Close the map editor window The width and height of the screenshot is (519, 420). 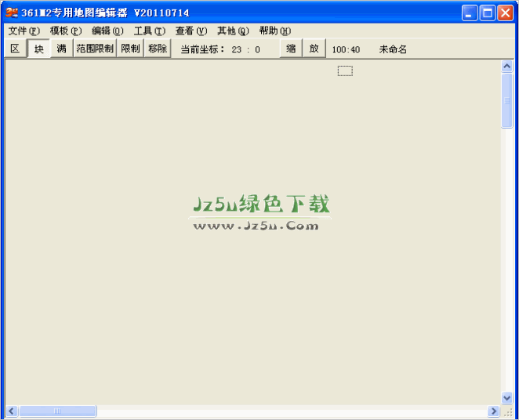(505, 13)
